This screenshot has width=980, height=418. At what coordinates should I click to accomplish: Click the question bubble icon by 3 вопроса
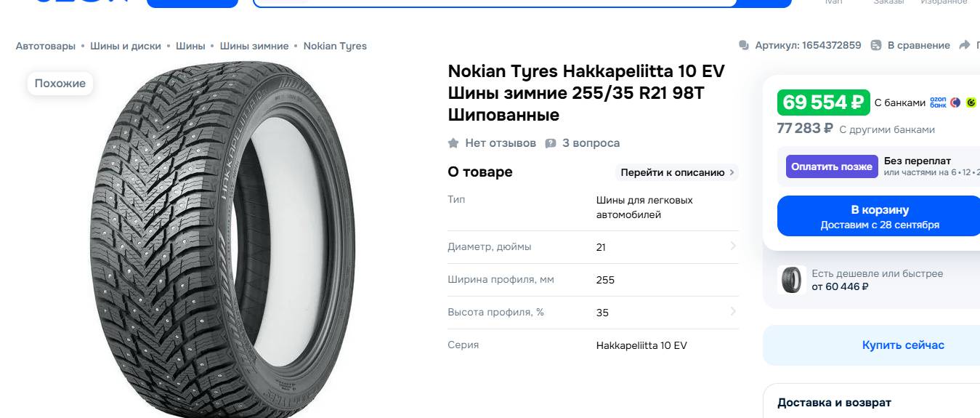pos(551,143)
